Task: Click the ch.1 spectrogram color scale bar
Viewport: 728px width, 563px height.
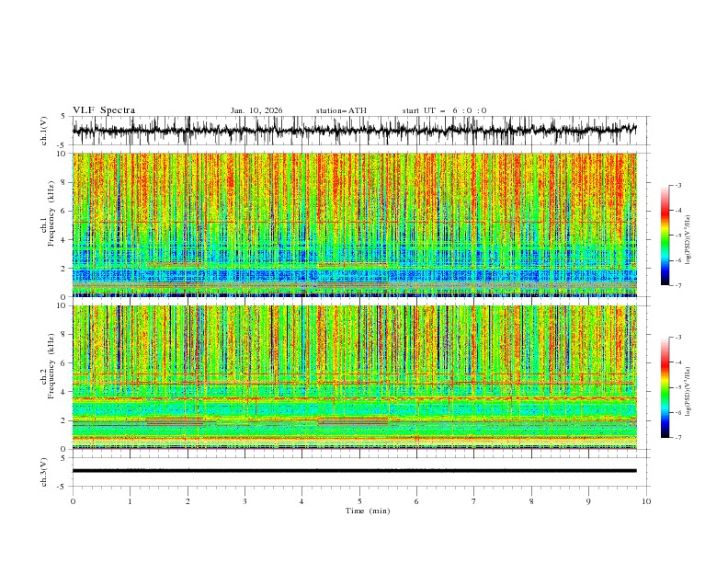Action: (665, 236)
